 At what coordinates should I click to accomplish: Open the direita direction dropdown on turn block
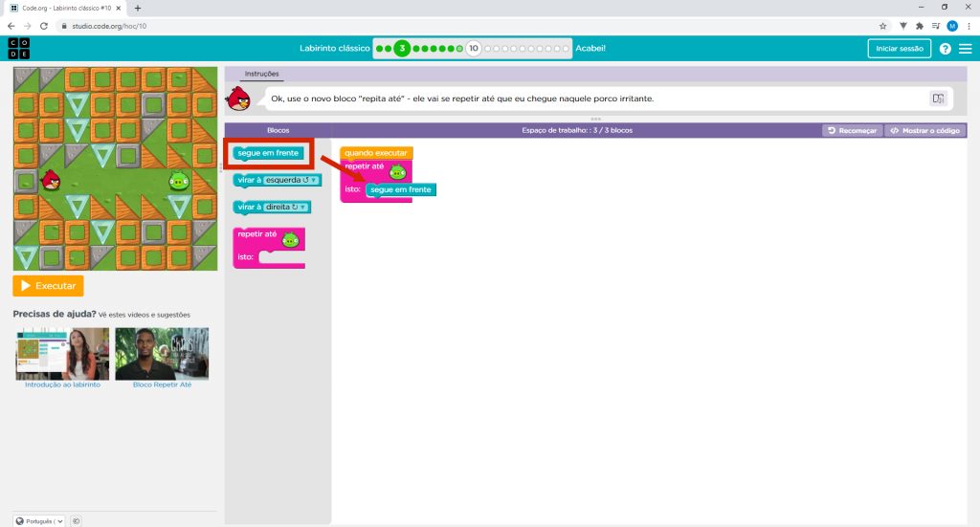pos(285,207)
